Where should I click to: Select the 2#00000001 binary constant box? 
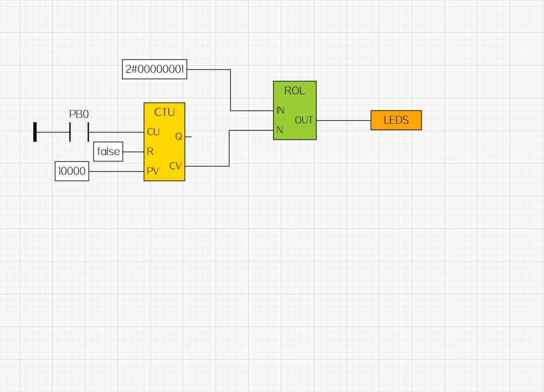click(x=155, y=69)
